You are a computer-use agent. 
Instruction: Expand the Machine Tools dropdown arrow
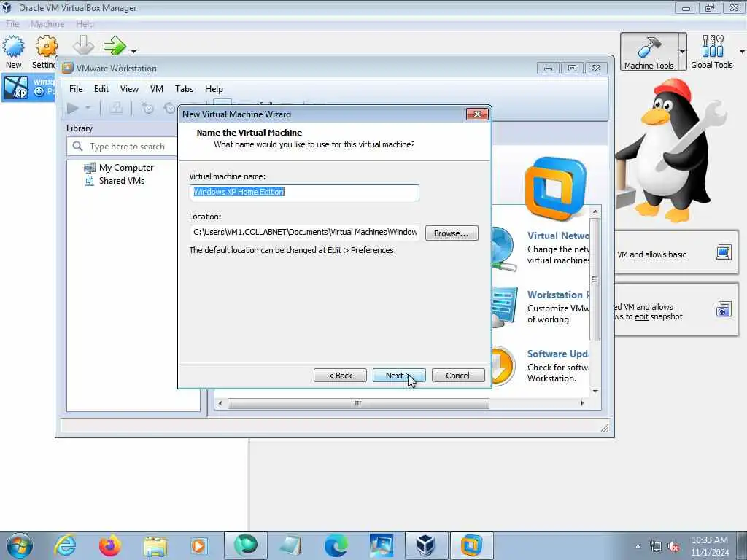(682, 52)
